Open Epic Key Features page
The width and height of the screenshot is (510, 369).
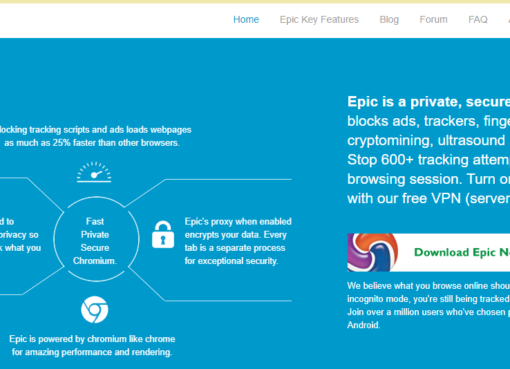click(x=319, y=20)
